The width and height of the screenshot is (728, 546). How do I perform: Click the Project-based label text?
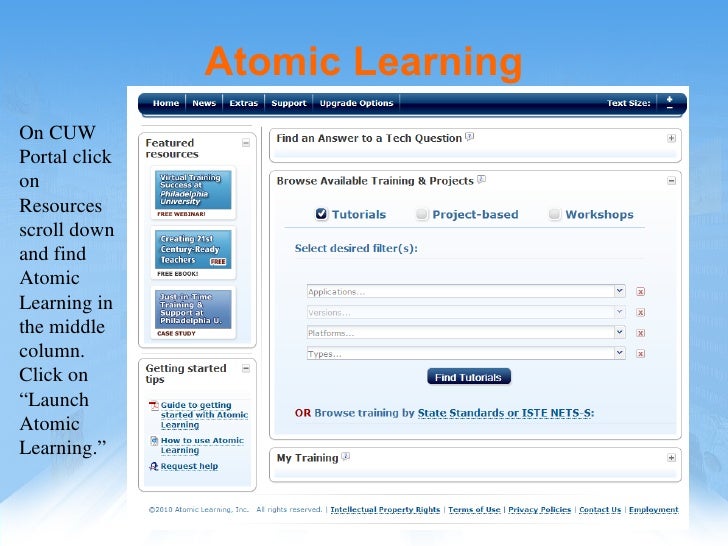point(475,214)
